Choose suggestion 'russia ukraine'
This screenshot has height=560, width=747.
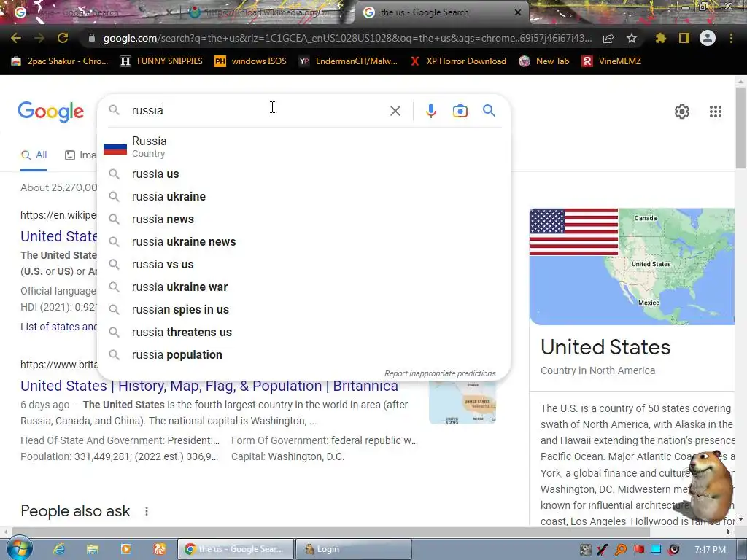303,197
